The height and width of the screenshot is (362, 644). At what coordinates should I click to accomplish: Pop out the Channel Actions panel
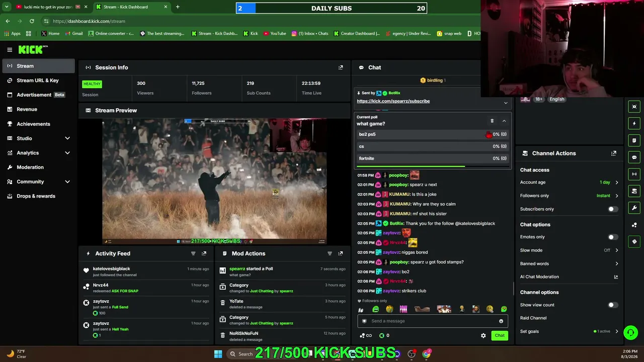[x=614, y=153]
